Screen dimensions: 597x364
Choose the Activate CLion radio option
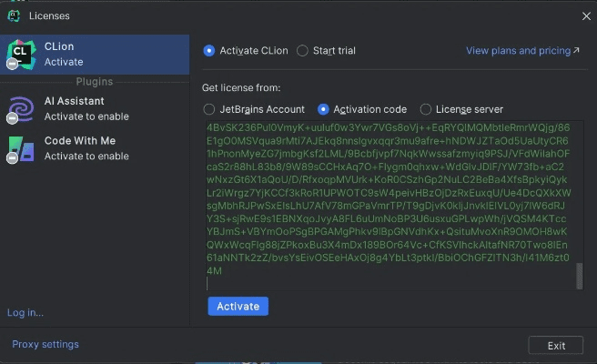tap(210, 51)
